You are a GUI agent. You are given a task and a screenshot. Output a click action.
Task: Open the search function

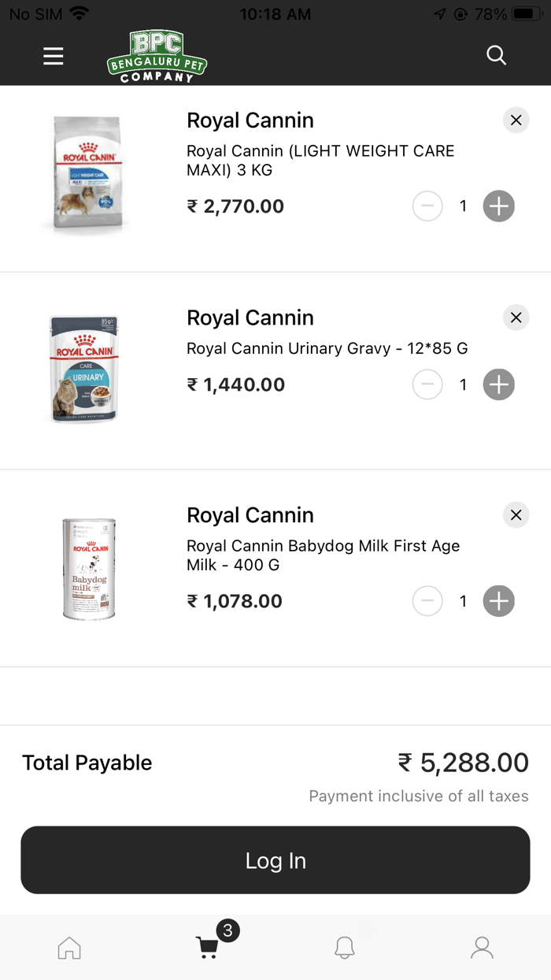coord(496,55)
